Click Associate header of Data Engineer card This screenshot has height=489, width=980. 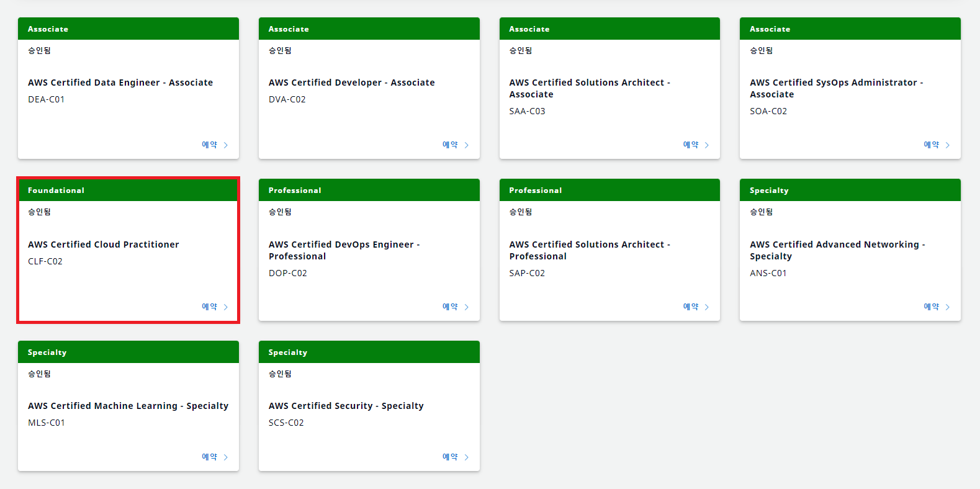128,29
